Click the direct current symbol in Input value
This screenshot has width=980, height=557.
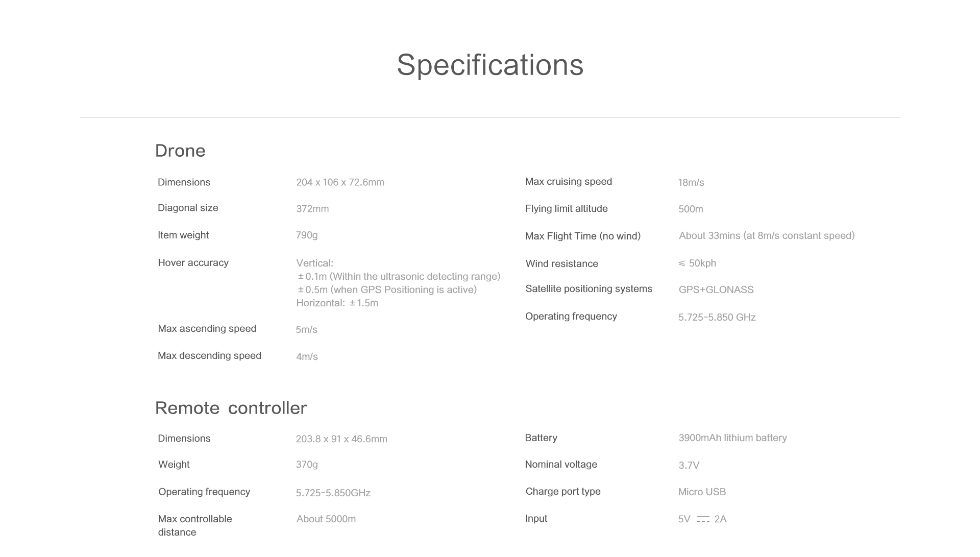pos(703,519)
